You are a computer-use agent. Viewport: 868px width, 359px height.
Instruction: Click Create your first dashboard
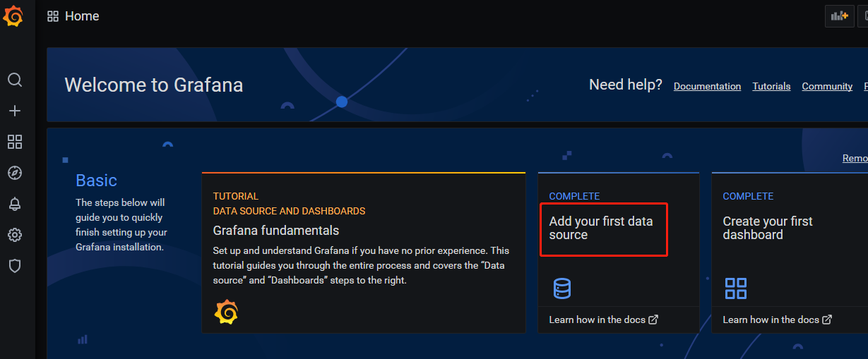[x=768, y=228]
